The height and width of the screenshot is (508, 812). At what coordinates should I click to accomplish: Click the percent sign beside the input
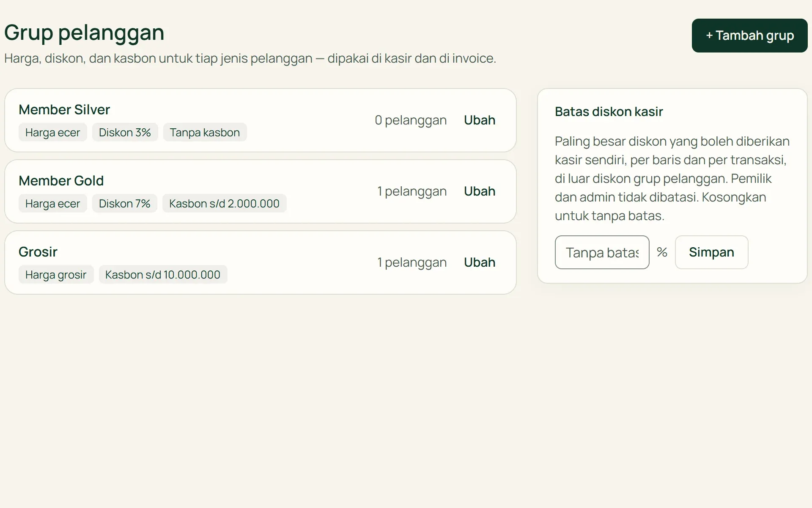(662, 252)
